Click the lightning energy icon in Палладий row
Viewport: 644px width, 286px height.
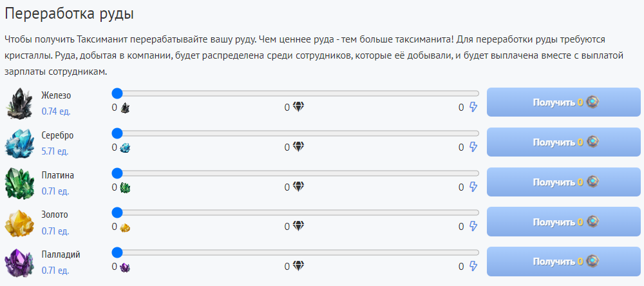473,267
